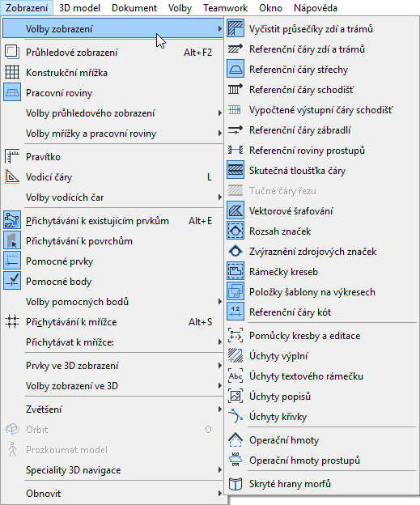Click the Pravítko ruler icon
The width and height of the screenshot is (420, 505).
point(12,157)
